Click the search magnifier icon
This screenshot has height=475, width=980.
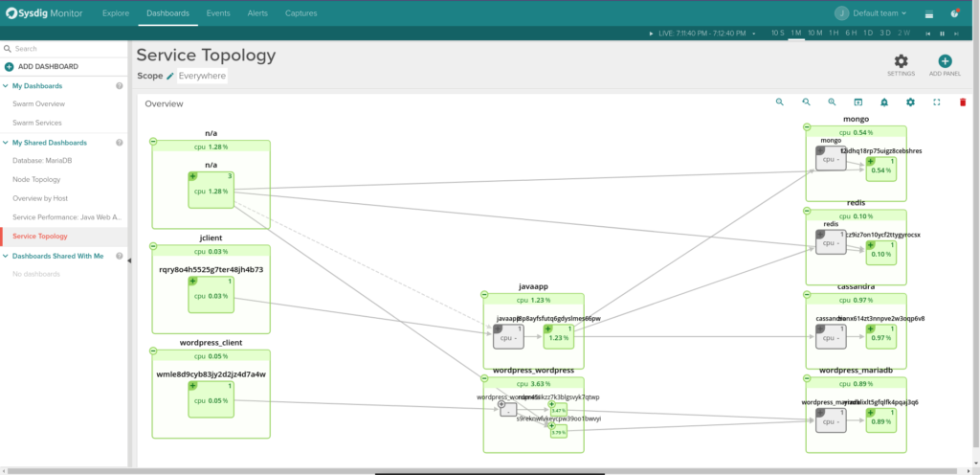coord(8,48)
